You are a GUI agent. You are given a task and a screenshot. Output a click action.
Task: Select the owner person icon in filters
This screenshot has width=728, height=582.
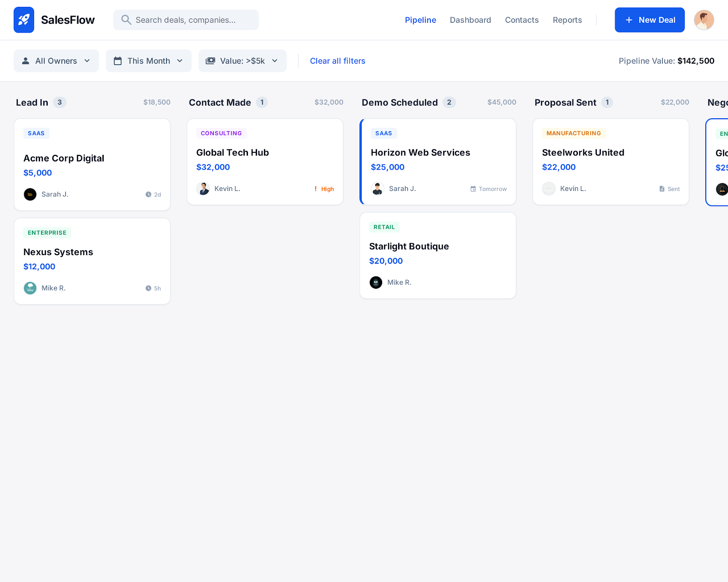[26, 60]
